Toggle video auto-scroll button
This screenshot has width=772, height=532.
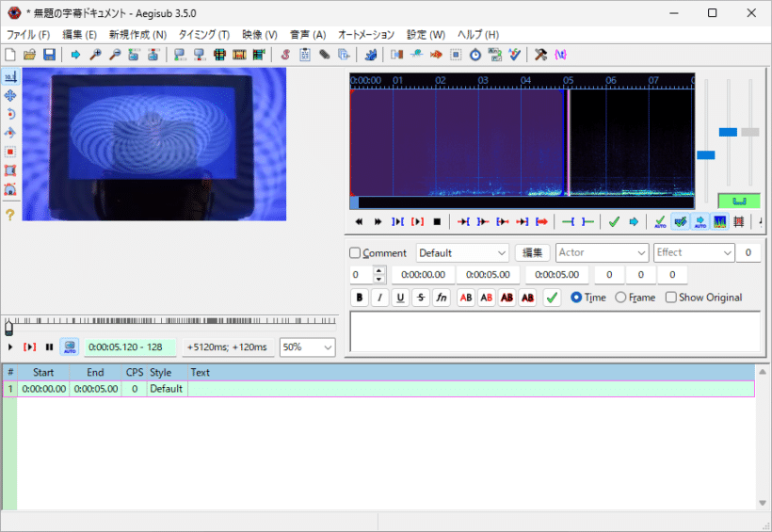coord(70,347)
